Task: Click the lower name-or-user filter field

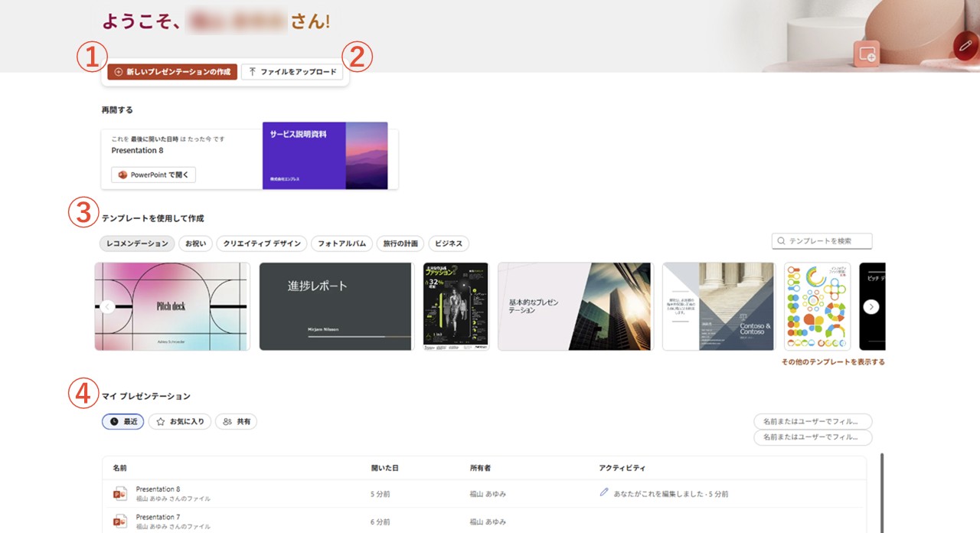Action: tap(813, 437)
